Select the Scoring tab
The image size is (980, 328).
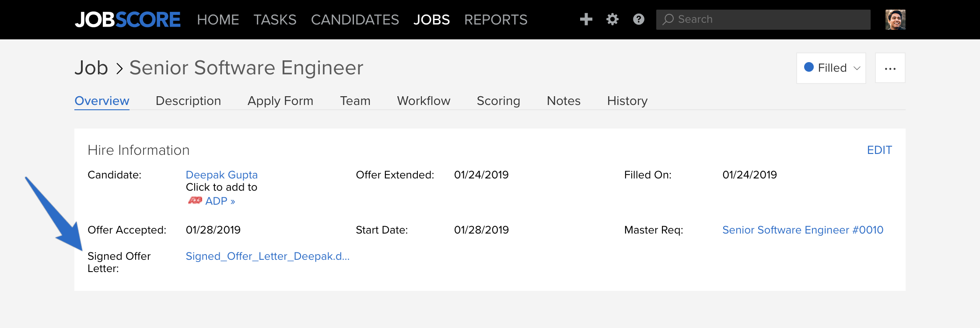(x=498, y=101)
